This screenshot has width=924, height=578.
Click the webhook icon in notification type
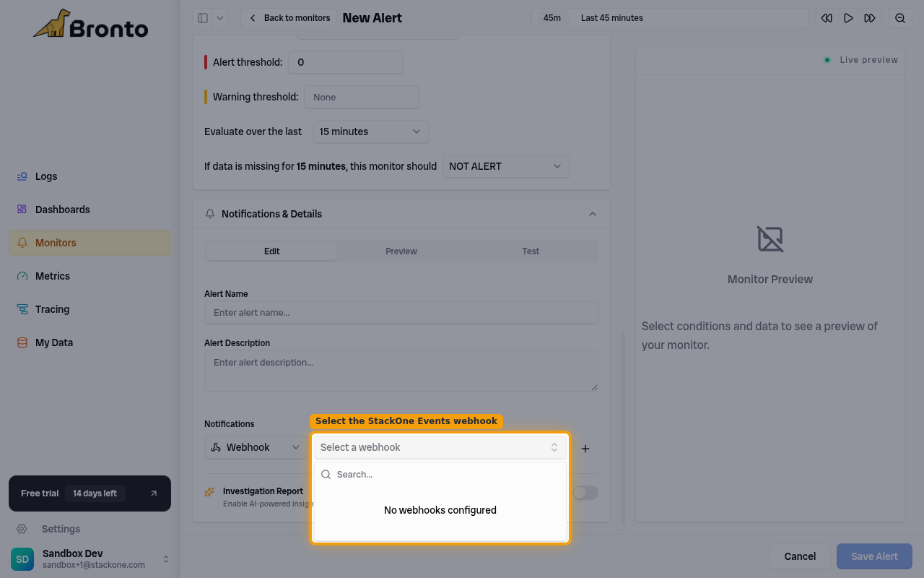click(216, 447)
